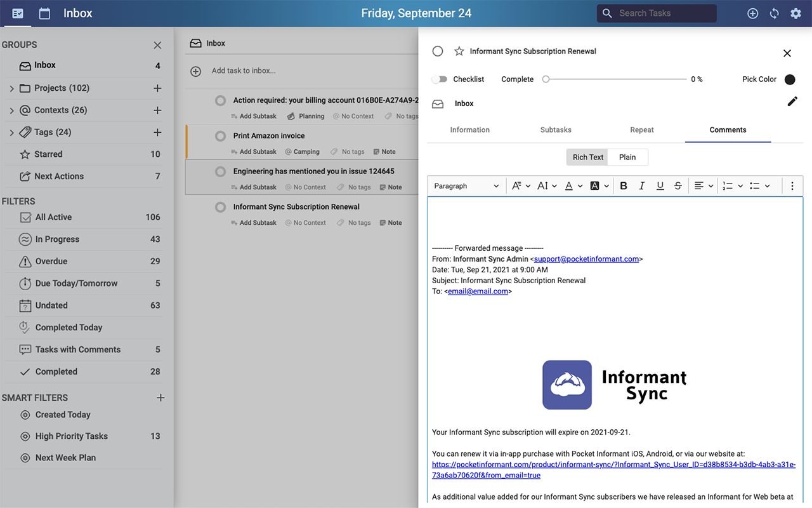This screenshot has width=812, height=508.
Task: Switch comment editor to Plain
Action: [627, 157]
